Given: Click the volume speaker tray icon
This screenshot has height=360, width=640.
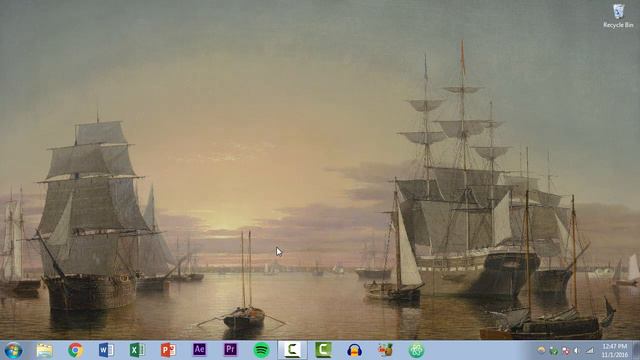Looking at the screenshot, I should coord(577,351).
